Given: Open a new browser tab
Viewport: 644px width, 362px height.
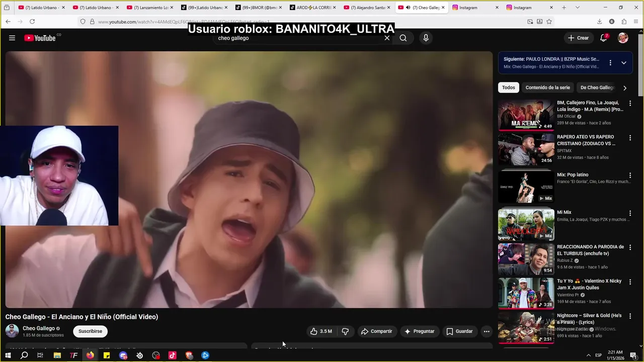Looking at the screenshot, I should pos(564,8).
